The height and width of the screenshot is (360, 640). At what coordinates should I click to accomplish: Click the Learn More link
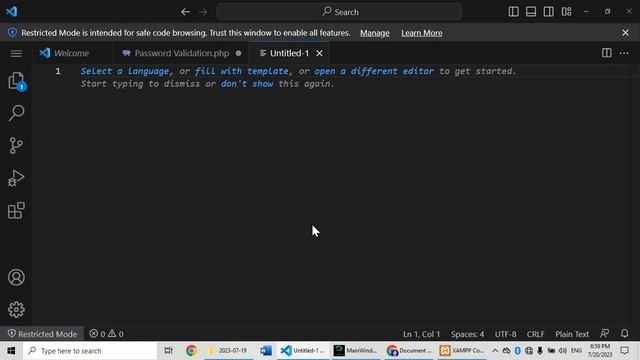pos(422,33)
